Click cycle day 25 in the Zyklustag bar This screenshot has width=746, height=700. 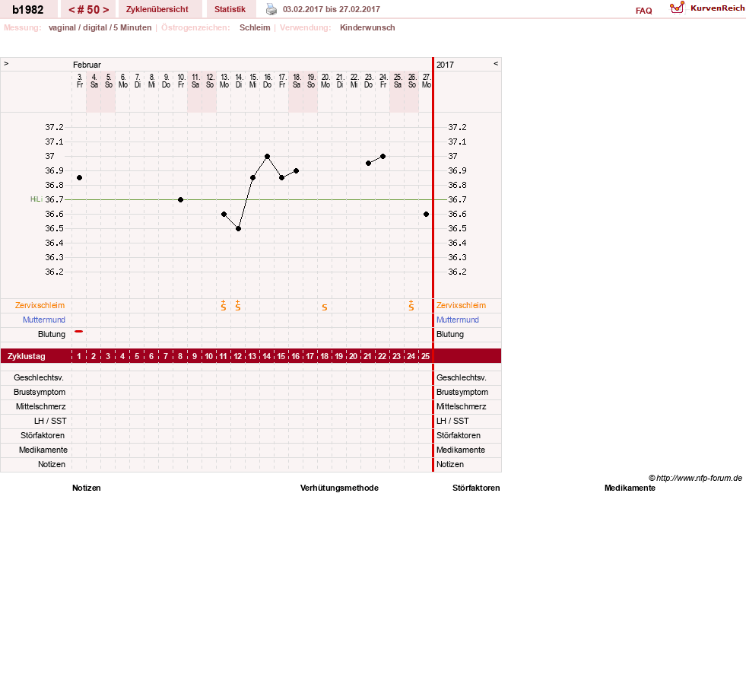425,356
